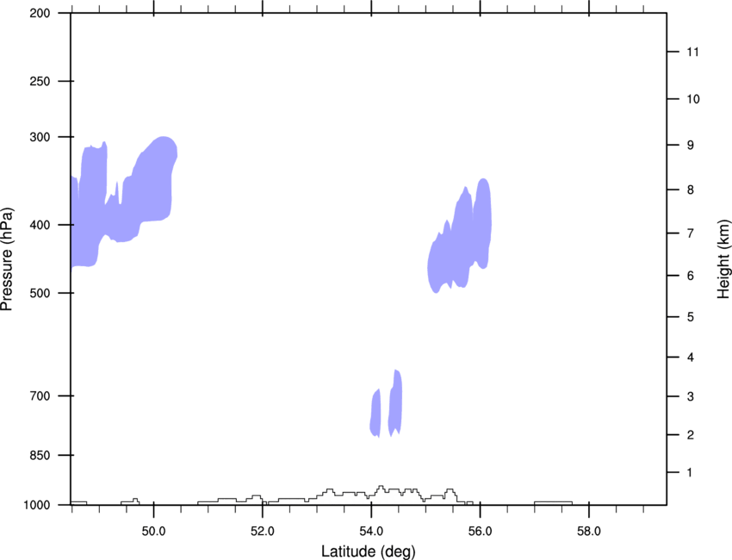Click the 1000 pressure tick label
This screenshot has width=732, height=560.
point(38,505)
